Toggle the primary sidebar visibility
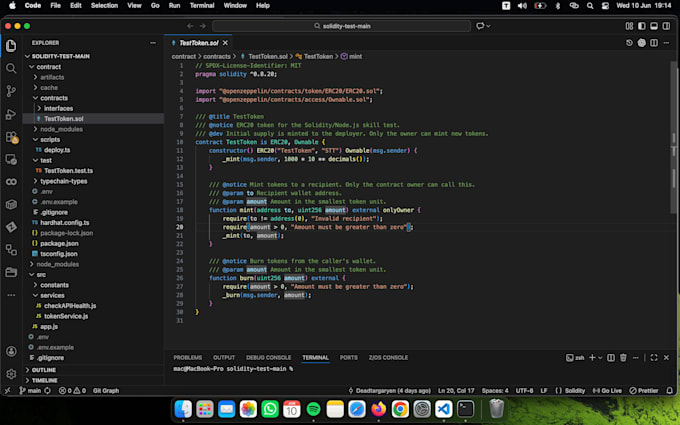 click(x=641, y=26)
